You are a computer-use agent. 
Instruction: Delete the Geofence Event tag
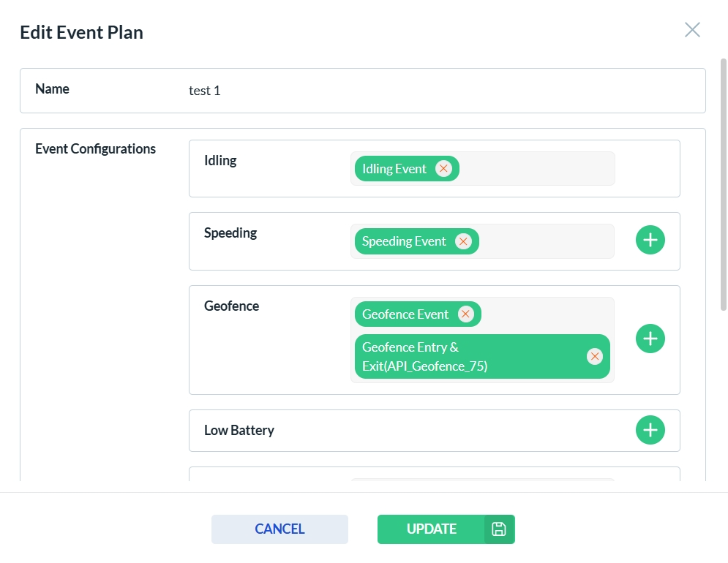[465, 314]
